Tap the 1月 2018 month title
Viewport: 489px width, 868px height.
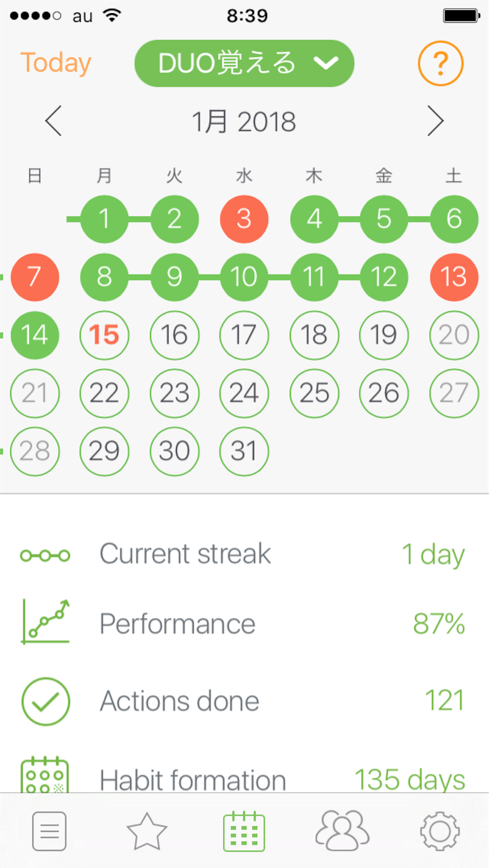[244, 122]
